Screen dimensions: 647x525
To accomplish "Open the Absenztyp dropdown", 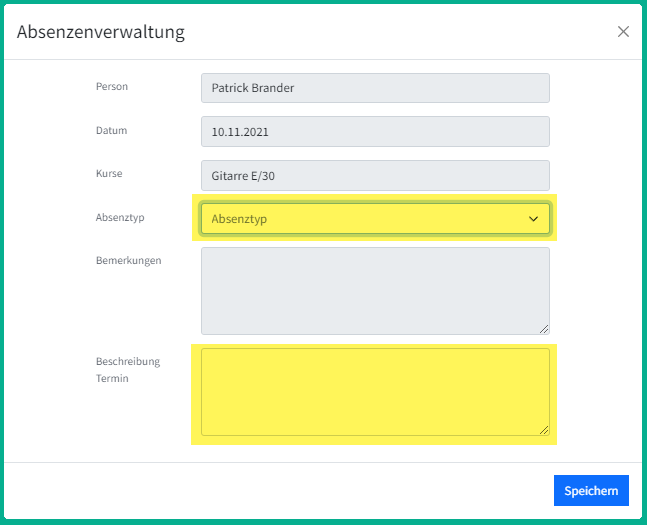I will click(375, 218).
